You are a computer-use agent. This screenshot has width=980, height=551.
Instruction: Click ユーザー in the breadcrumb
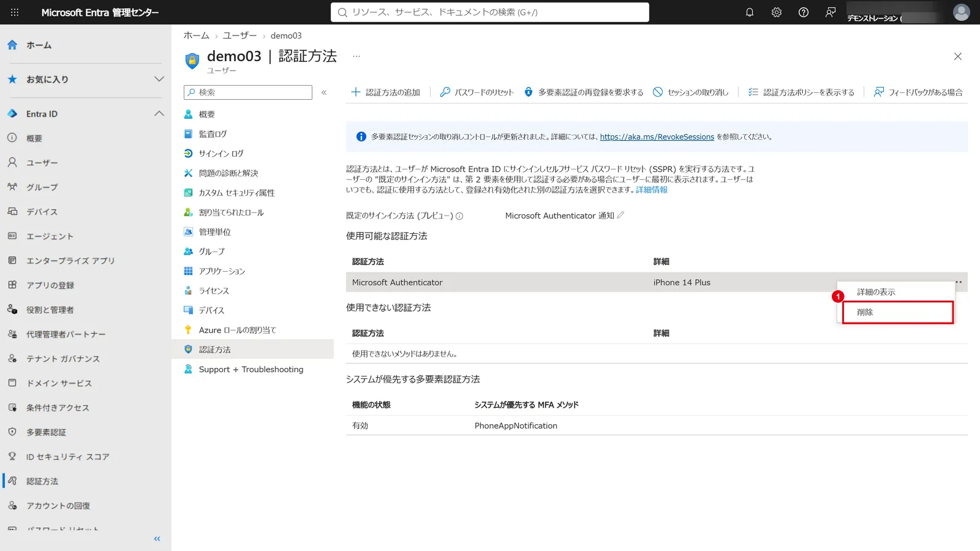click(239, 36)
